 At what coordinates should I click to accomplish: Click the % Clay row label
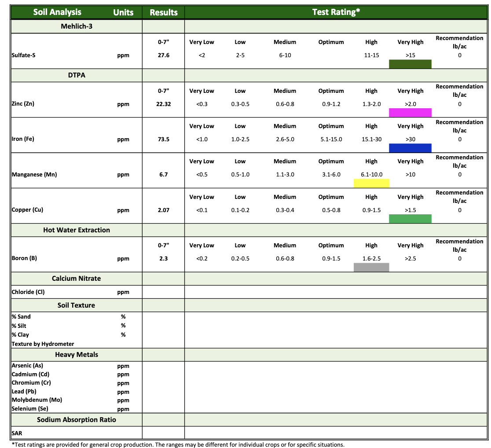coord(20,335)
